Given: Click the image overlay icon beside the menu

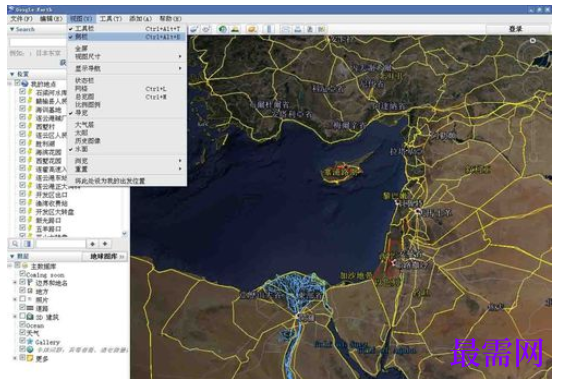Looking at the screenshot, I should [x=194, y=29].
